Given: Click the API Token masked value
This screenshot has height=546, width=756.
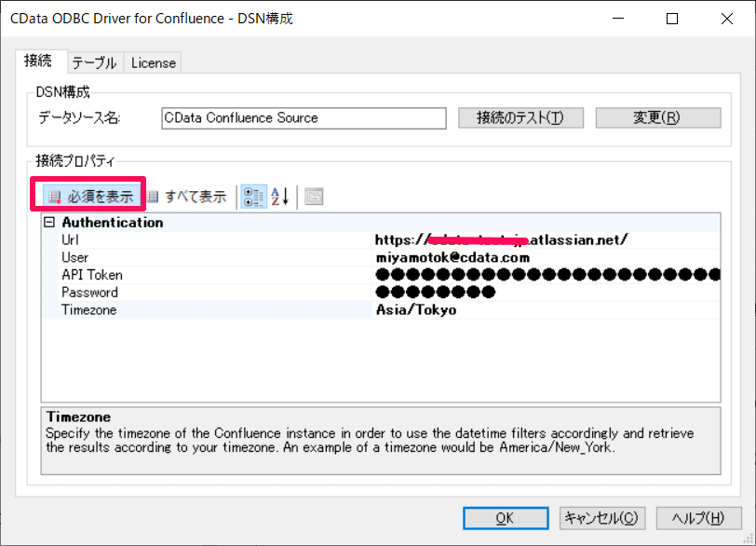Looking at the screenshot, I should 547,275.
